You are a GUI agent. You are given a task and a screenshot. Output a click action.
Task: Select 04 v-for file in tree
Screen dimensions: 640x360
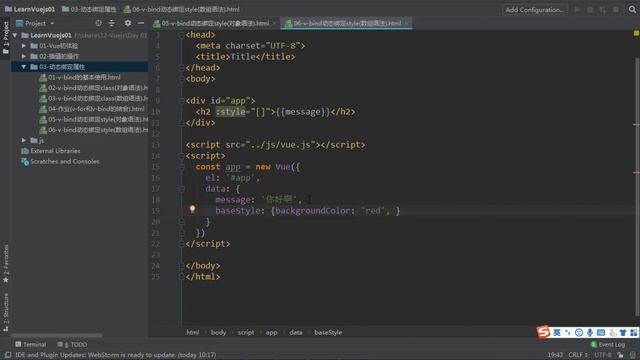(92, 109)
